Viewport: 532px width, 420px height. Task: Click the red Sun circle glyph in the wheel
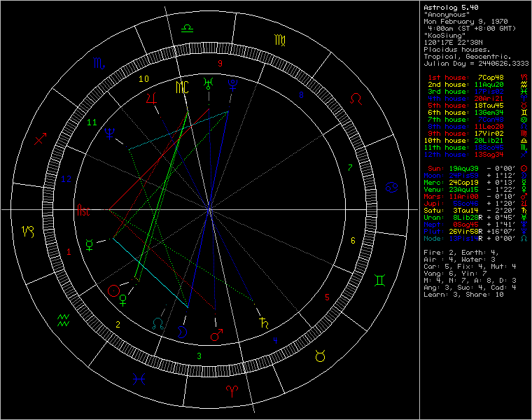(x=113, y=290)
